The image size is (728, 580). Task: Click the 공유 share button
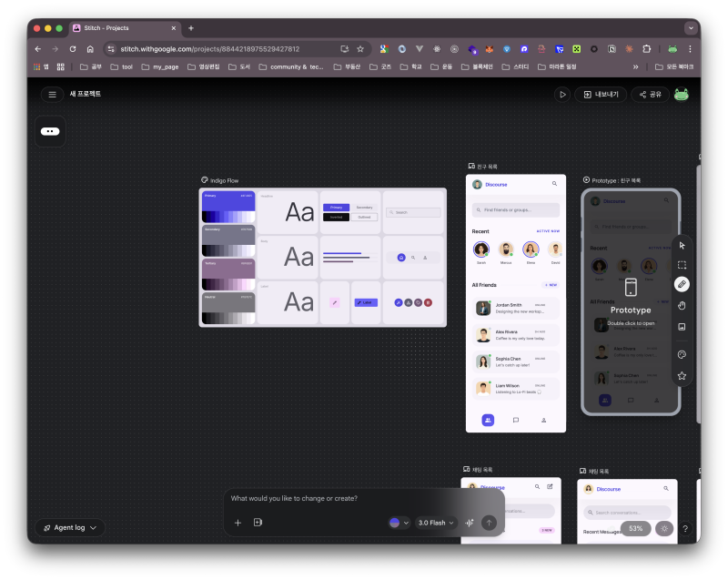[x=650, y=94]
